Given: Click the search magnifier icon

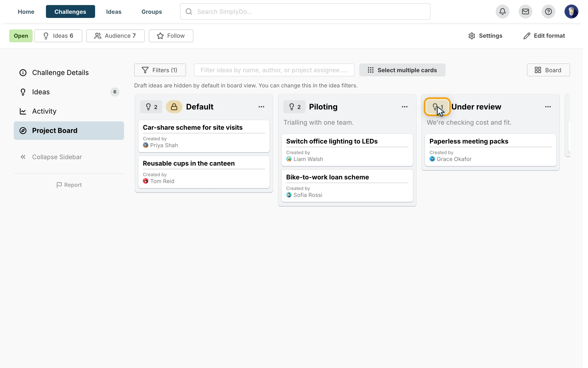Looking at the screenshot, I should [x=189, y=11].
